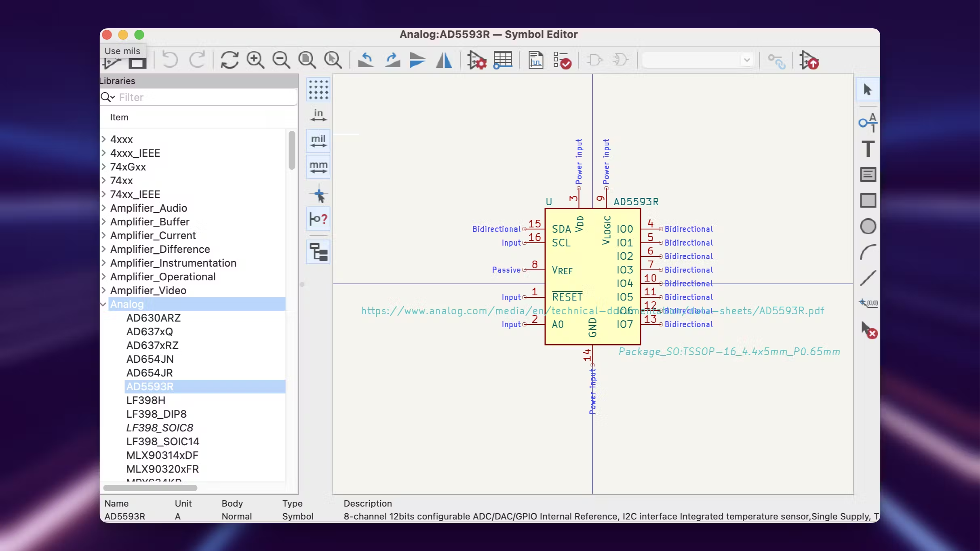Run the symbol checker icon
This screenshot has width=980, height=551.
point(562,60)
